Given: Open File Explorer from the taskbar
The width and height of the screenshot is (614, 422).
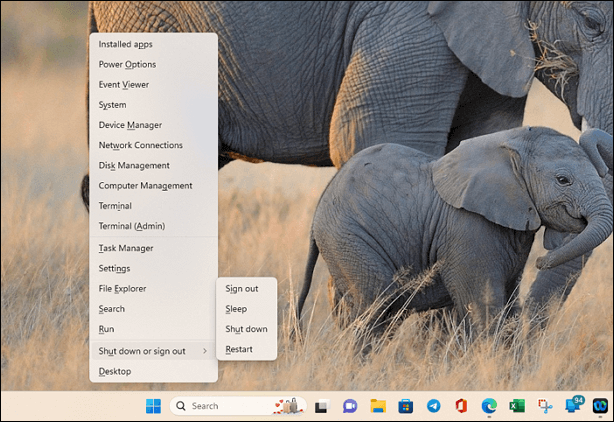Looking at the screenshot, I should click(x=378, y=406).
